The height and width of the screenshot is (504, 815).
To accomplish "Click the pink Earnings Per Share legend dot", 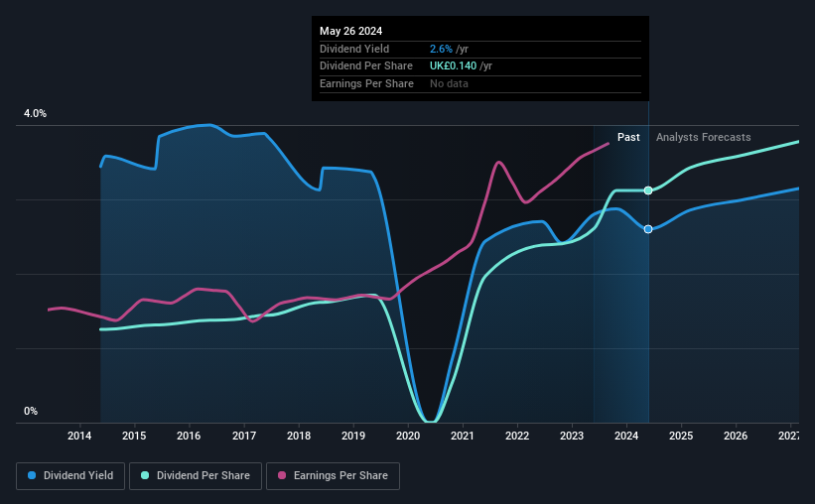I will (282, 475).
